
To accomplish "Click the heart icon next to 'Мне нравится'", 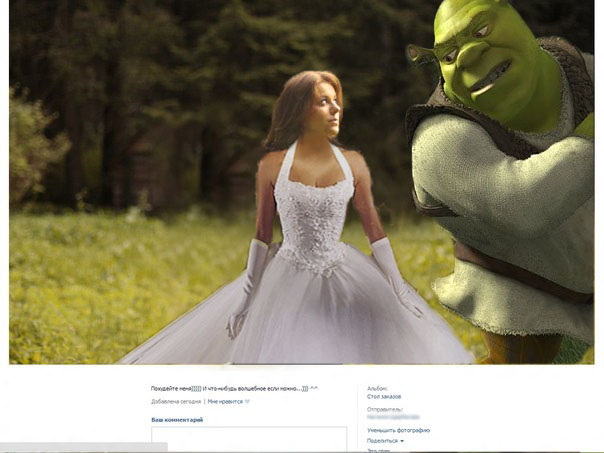I will coord(247,402).
